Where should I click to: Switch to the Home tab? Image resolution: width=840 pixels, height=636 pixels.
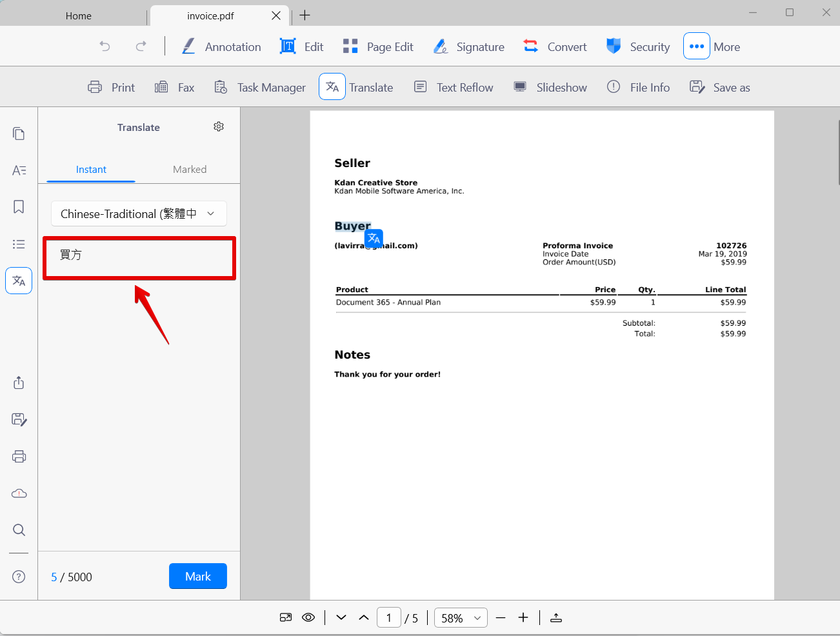coord(79,15)
